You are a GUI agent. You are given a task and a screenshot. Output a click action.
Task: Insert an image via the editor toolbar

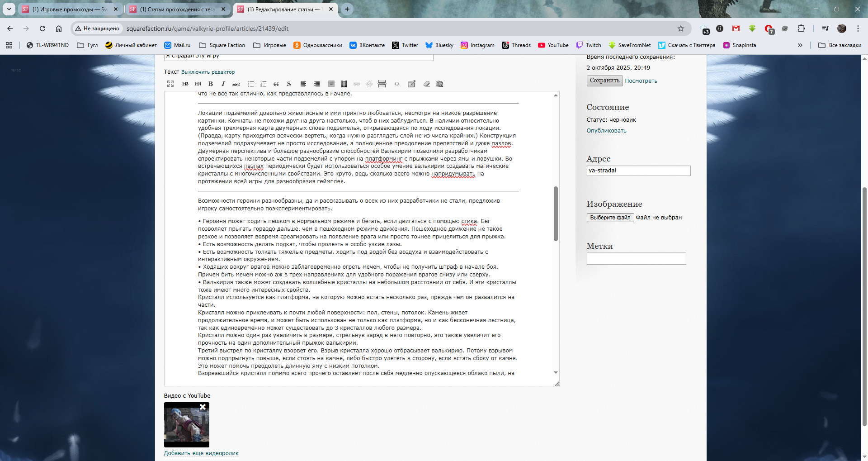[x=331, y=84]
